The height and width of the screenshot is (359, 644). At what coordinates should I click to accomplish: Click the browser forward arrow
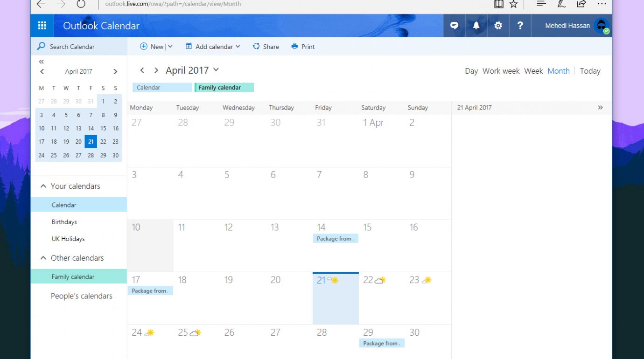click(x=61, y=4)
